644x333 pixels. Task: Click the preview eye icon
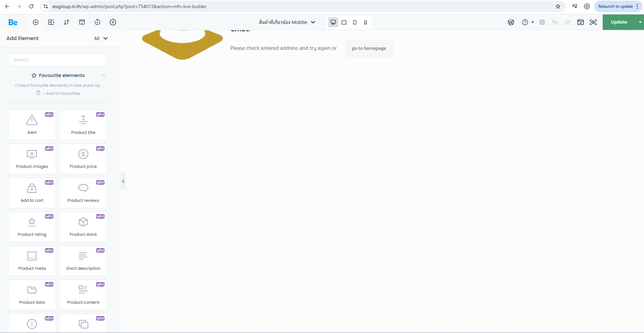(593, 22)
